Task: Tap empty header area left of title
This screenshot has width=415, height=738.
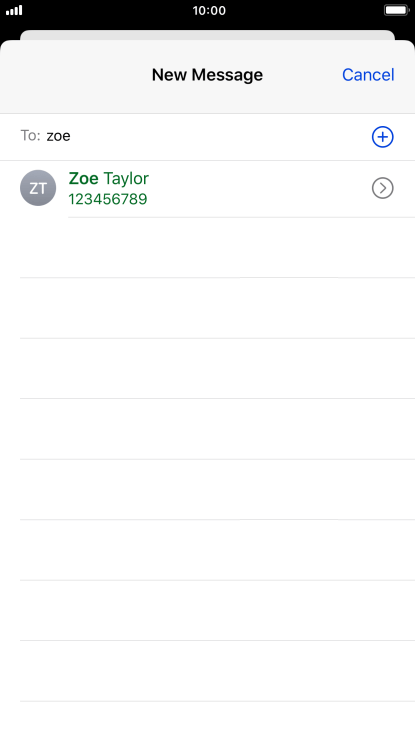Action: 75,75
